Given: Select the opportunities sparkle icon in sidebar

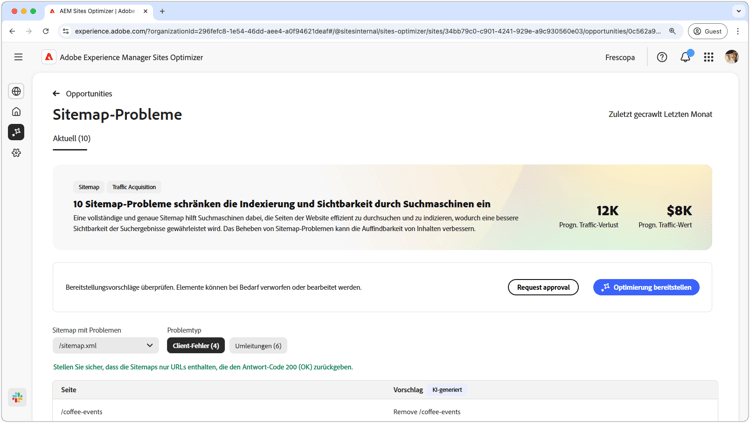Looking at the screenshot, I should coord(16,132).
